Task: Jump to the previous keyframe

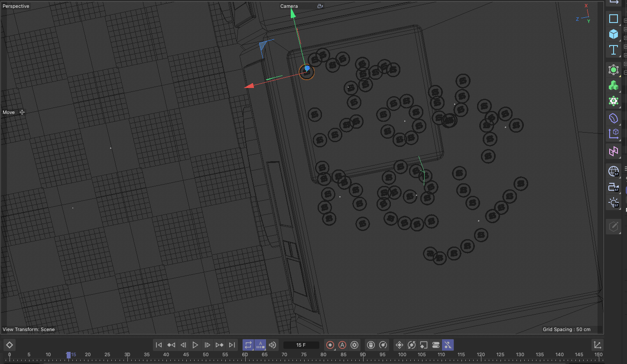Action: [x=171, y=345]
